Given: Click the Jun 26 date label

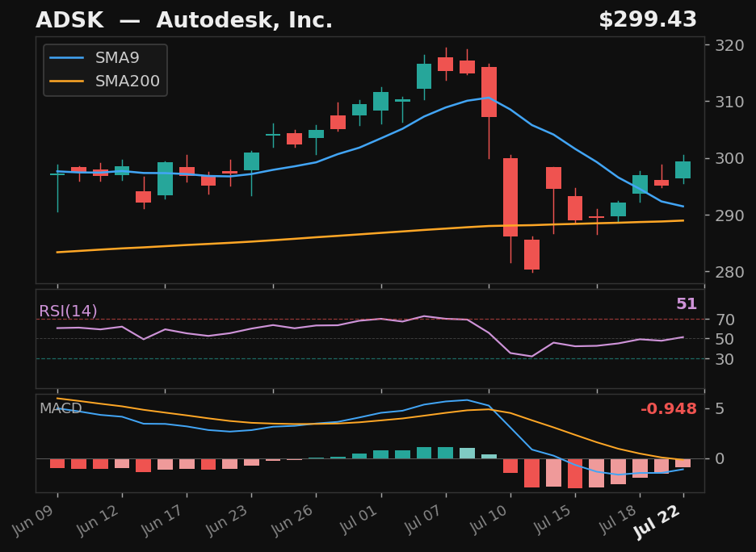Looking at the screenshot, I should pos(292,521).
